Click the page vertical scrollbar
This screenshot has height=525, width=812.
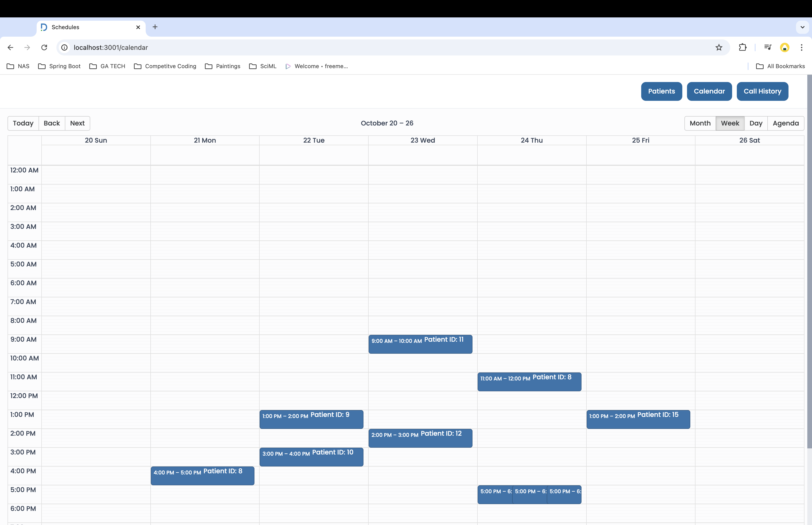tap(809, 259)
